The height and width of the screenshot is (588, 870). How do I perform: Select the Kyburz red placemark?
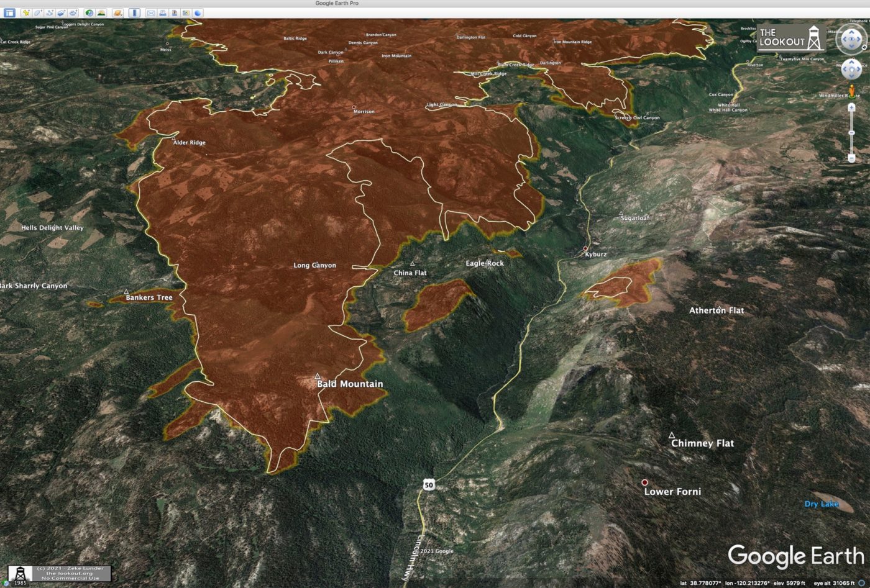(x=585, y=249)
